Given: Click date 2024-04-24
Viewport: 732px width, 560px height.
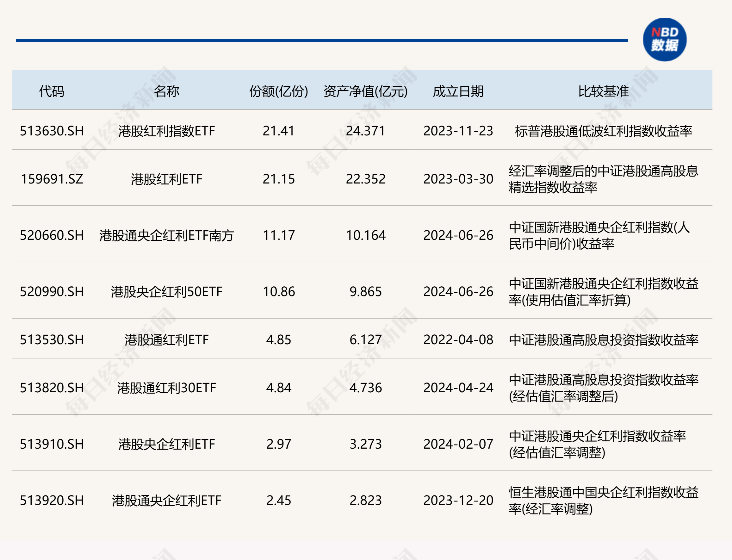Looking at the screenshot, I should click(458, 388).
